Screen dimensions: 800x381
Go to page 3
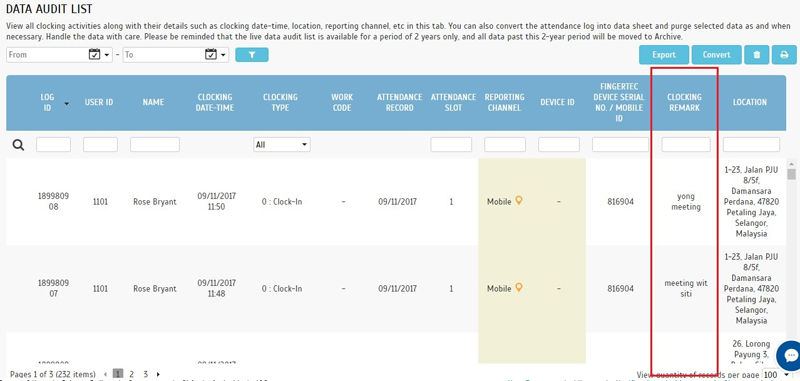tap(145, 374)
